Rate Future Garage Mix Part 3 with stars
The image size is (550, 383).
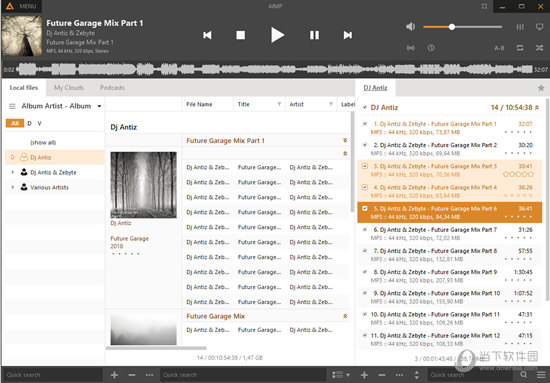point(518,174)
